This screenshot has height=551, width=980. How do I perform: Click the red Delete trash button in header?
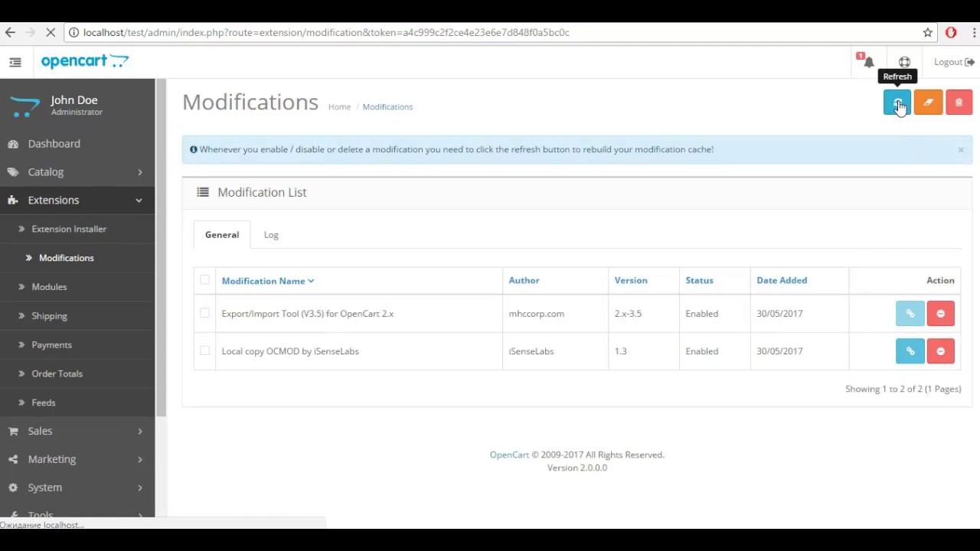(x=959, y=103)
